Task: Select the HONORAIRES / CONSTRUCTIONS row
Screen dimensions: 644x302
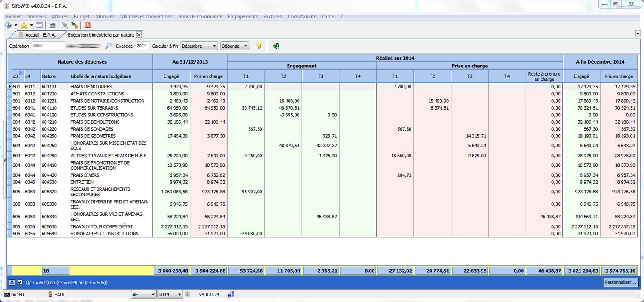Action: (322, 234)
